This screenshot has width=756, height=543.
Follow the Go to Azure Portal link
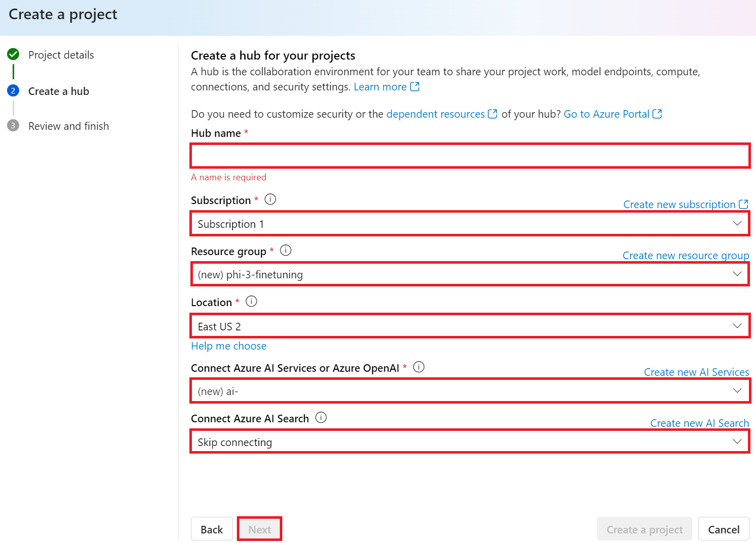point(607,114)
